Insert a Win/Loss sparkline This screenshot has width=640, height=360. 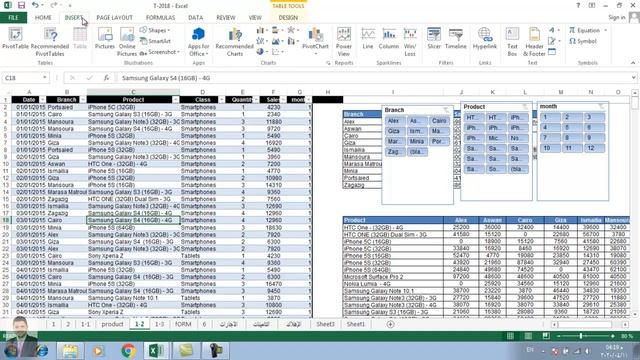[410, 42]
